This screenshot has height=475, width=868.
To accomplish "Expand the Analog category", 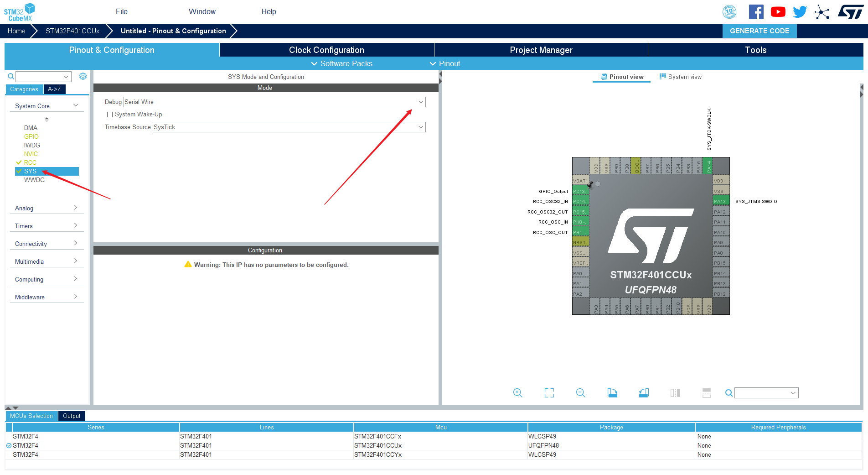I will tap(46, 208).
